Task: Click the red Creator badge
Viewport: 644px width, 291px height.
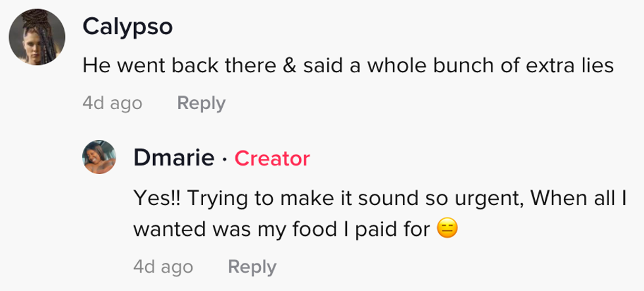Action: point(272,158)
